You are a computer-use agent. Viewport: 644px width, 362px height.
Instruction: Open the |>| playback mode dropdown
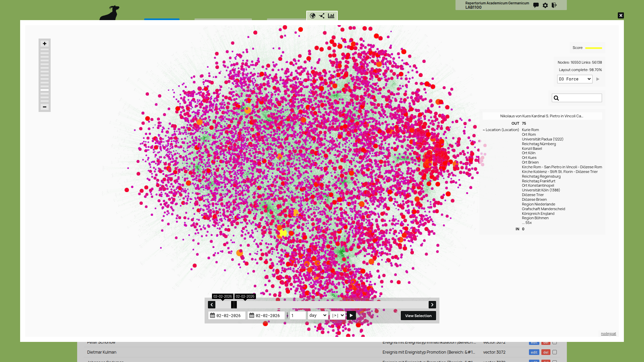(x=337, y=315)
